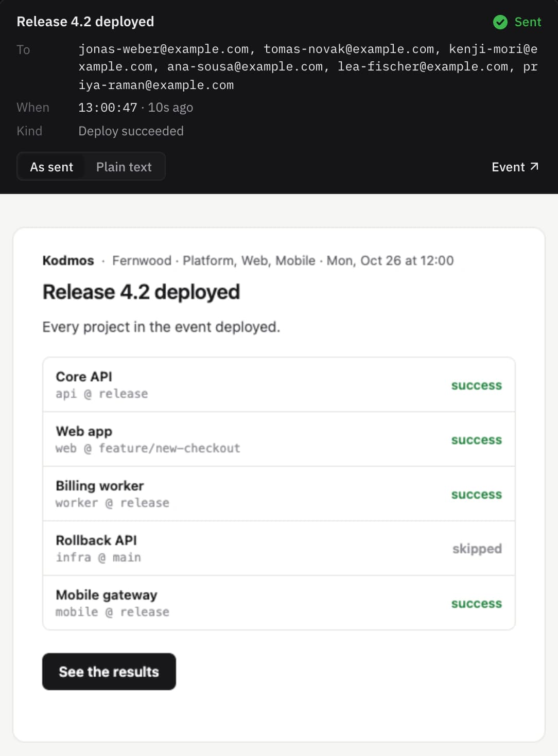
Task: Click the Rollback API project name
Action: pyautogui.click(x=96, y=540)
